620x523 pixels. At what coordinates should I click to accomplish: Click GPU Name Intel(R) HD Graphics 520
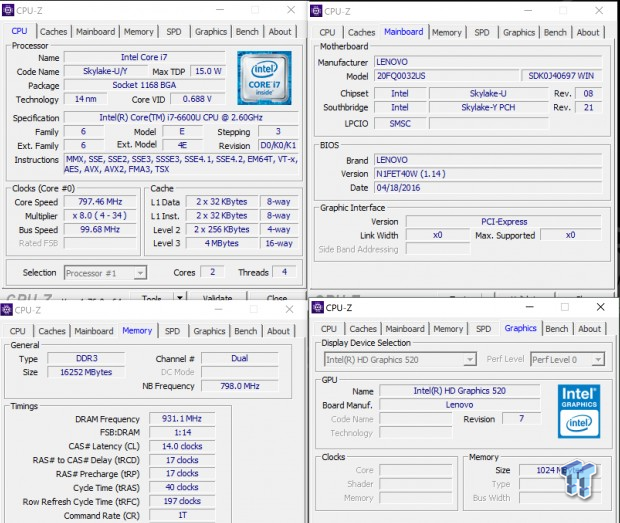pyautogui.click(x=459, y=391)
